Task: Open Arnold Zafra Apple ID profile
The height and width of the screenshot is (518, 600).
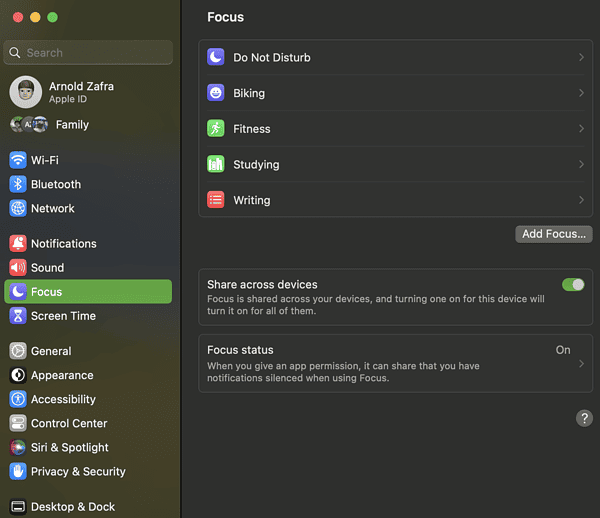Action: 80,92
